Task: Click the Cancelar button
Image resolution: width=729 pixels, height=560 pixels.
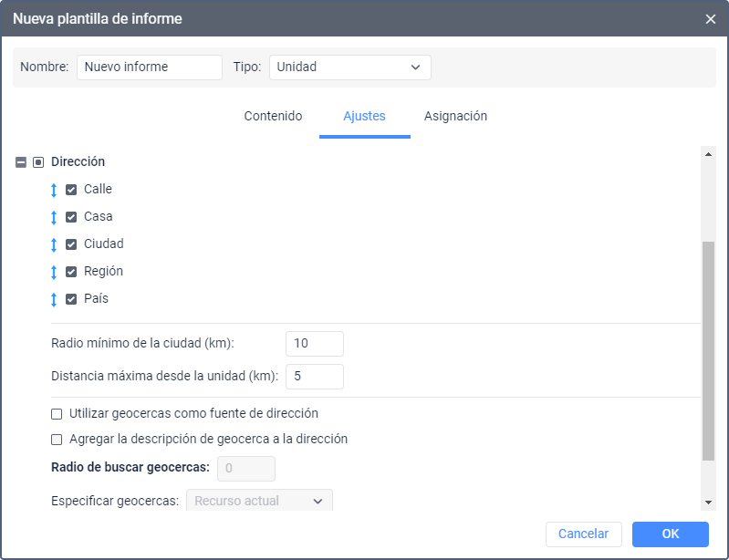Action: click(x=583, y=534)
